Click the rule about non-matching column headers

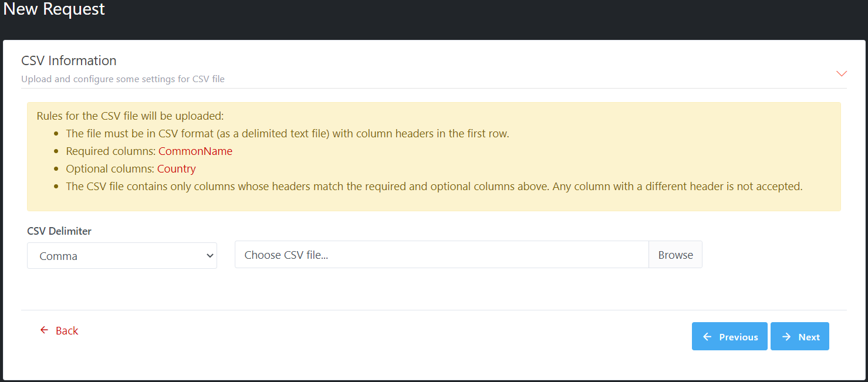point(434,187)
